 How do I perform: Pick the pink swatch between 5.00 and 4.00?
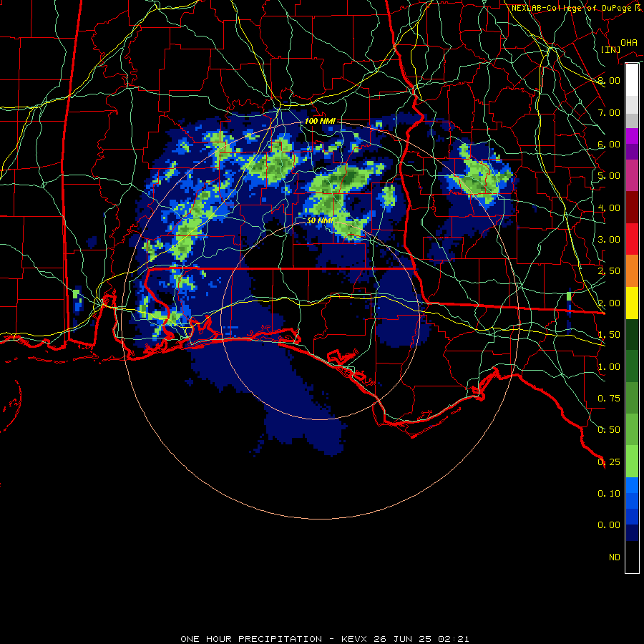632,176
